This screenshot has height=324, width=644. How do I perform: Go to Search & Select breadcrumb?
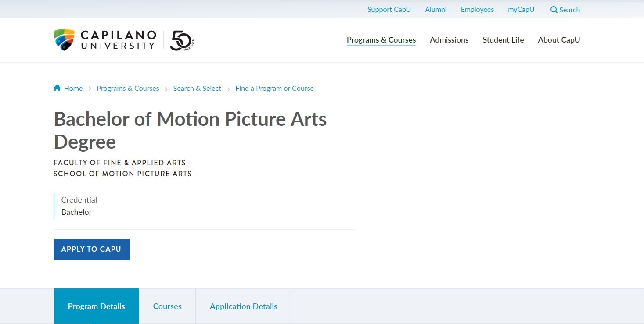pyautogui.click(x=197, y=88)
